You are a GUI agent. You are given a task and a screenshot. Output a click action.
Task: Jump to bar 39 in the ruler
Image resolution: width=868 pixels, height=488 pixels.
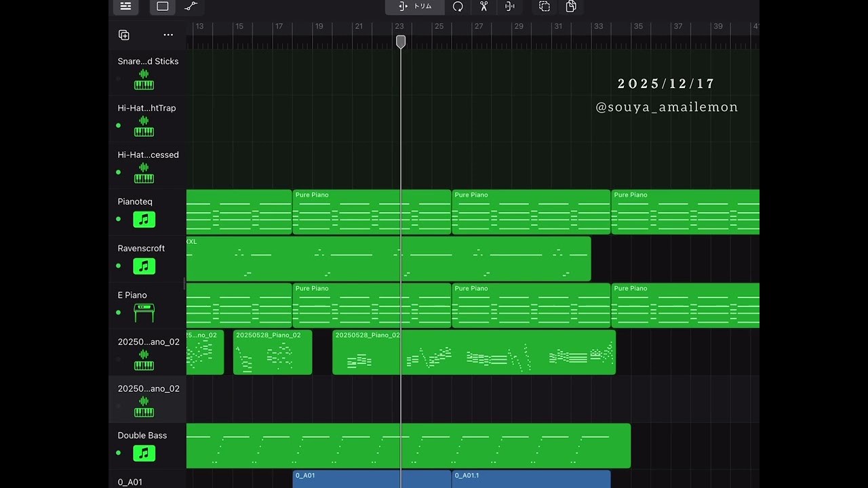pos(718,26)
